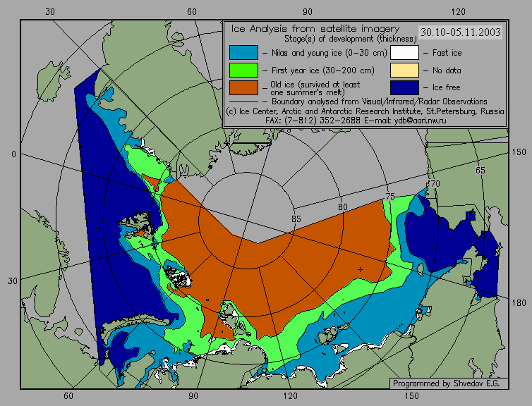
Task: Click the top 60 longitude label
Action: point(192,12)
